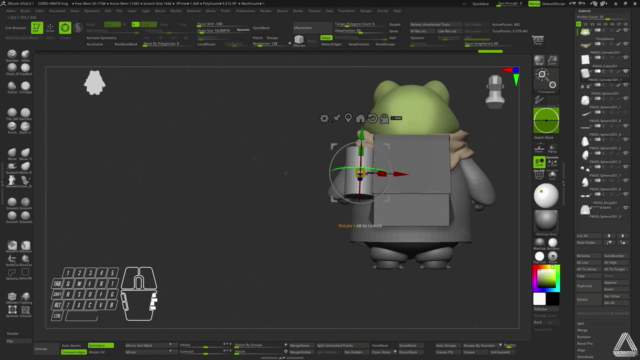This screenshot has width=640, height=360.
Task: Expand Bevel Pro section
Action: (x=585, y=343)
